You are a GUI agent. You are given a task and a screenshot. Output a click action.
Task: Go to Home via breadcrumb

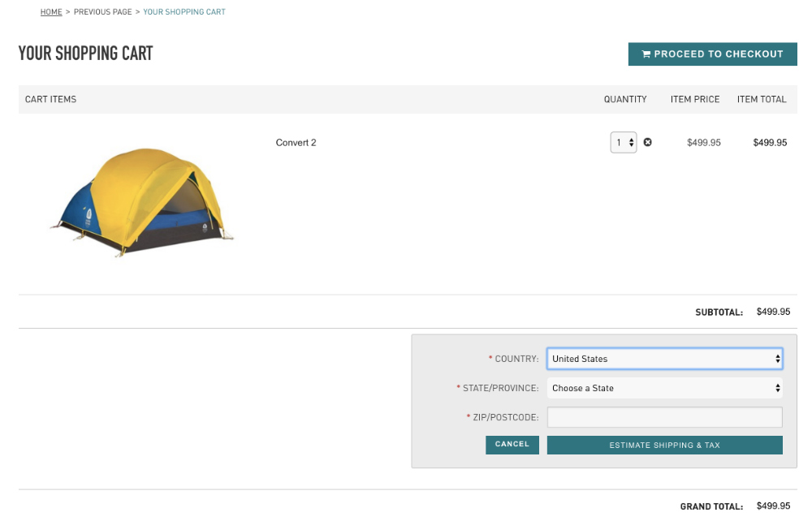tap(51, 12)
